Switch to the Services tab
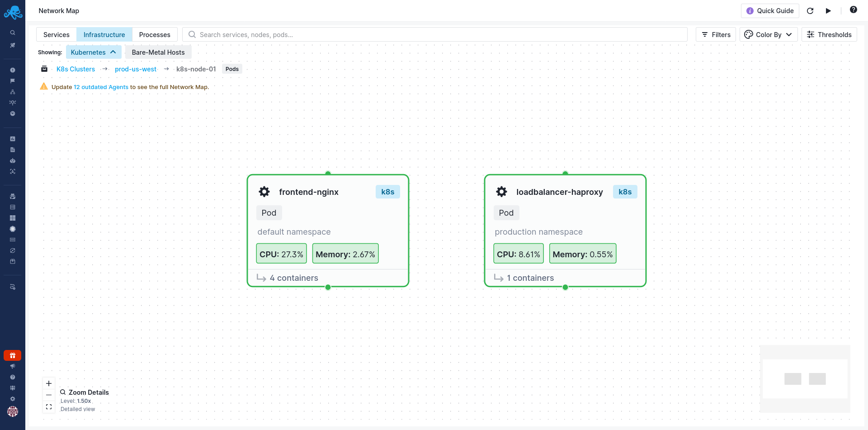Viewport: 868px width, 430px height. click(x=57, y=35)
